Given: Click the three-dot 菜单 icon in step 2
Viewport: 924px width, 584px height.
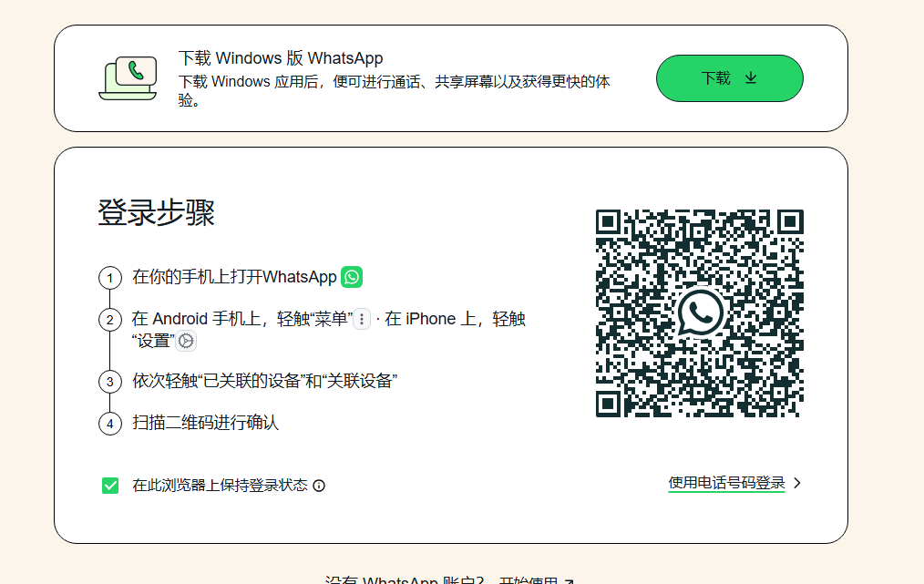Looking at the screenshot, I should 362,319.
